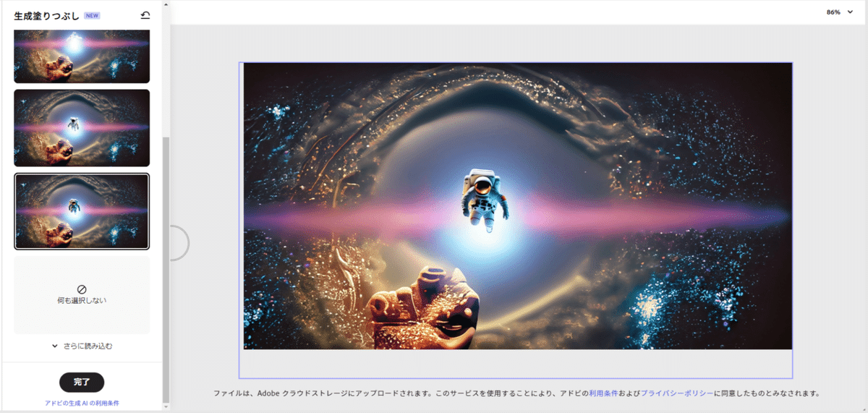Viewport: 868px width, 413px height.
Task: Click the 完了 button
Action: (82, 382)
